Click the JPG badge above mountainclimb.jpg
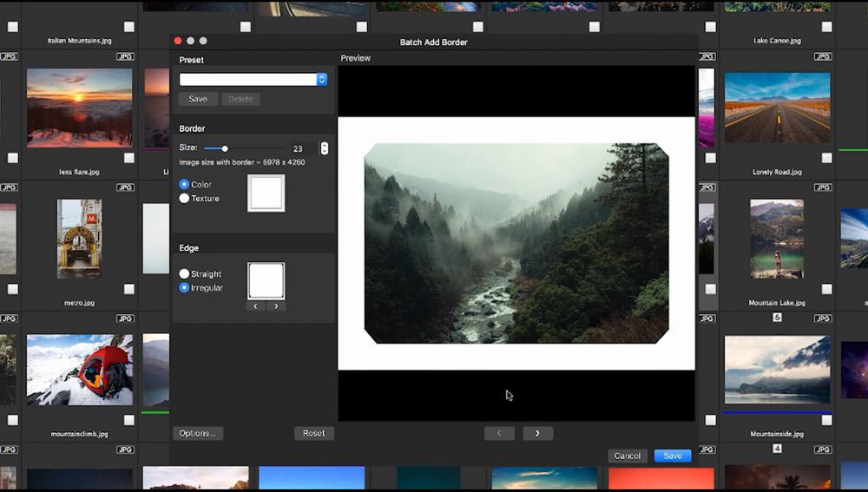The width and height of the screenshot is (868, 492). (x=125, y=318)
